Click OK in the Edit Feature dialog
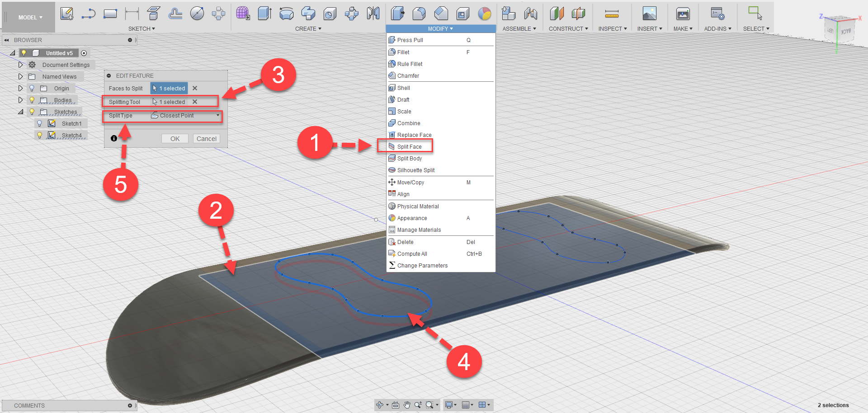This screenshot has height=413, width=868. [x=175, y=138]
